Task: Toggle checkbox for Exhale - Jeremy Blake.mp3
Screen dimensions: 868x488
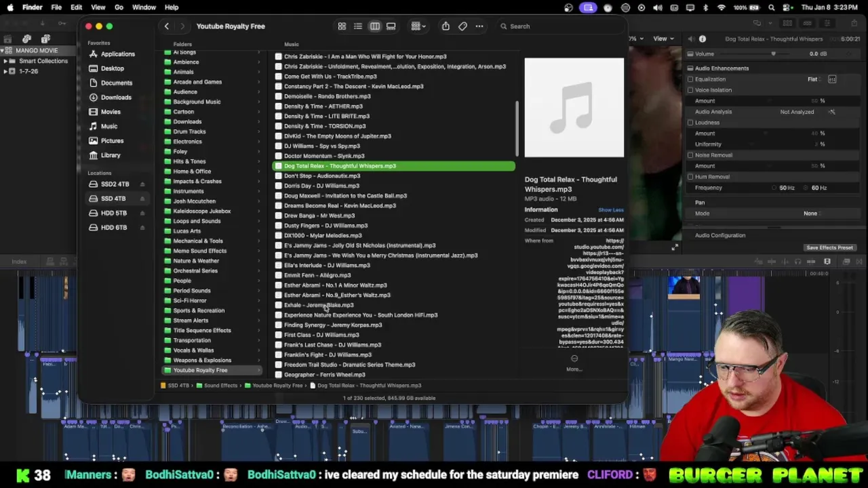Action: tap(278, 305)
